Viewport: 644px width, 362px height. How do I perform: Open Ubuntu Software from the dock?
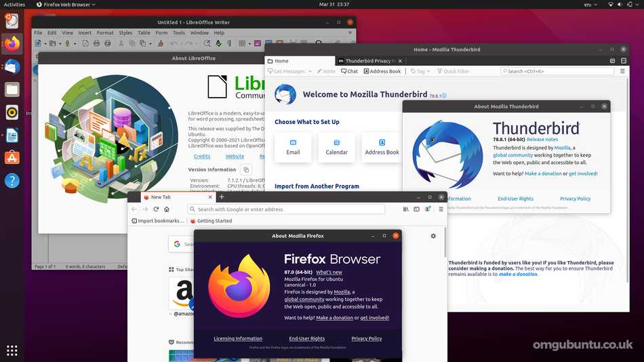[x=12, y=157]
